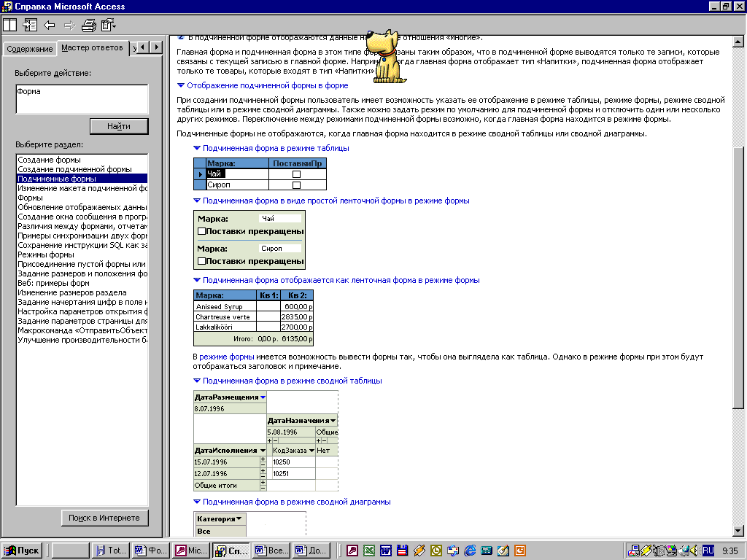Open ДатаИсполнения dropdown arrow in pivot
Viewport: 747px width, 560px height.
pyautogui.click(x=263, y=451)
